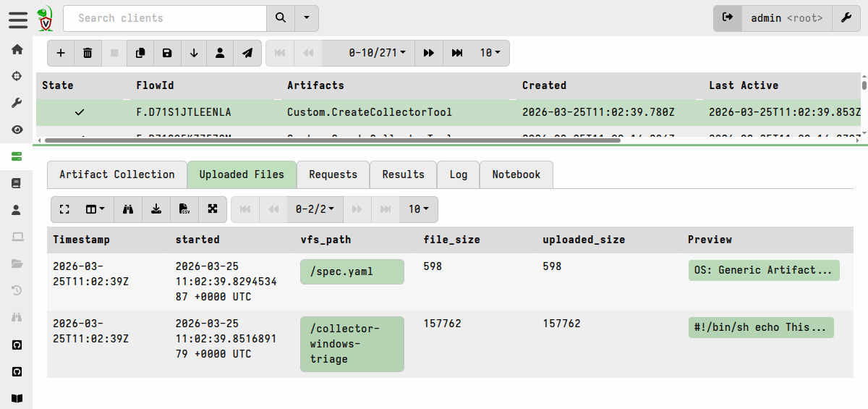Click the Artifacts column header
The height and width of the screenshot is (409, 868).
(x=315, y=85)
